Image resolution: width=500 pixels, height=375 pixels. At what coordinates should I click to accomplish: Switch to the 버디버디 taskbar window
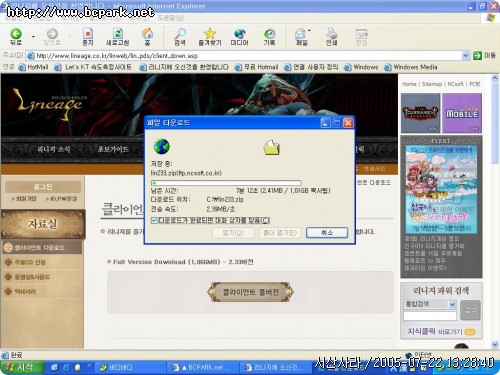pyautogui.click(x=129, y=368)
